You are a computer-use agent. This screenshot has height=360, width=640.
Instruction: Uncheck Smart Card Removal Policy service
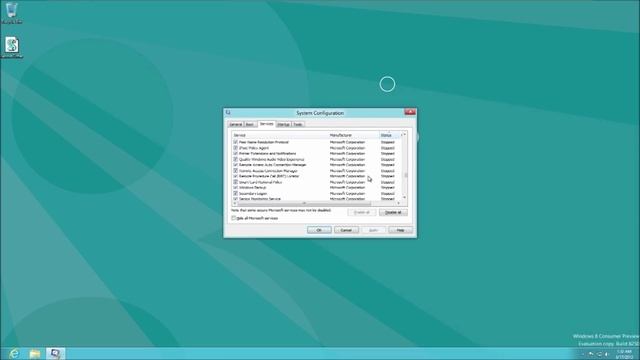click(x=236, y=182)
